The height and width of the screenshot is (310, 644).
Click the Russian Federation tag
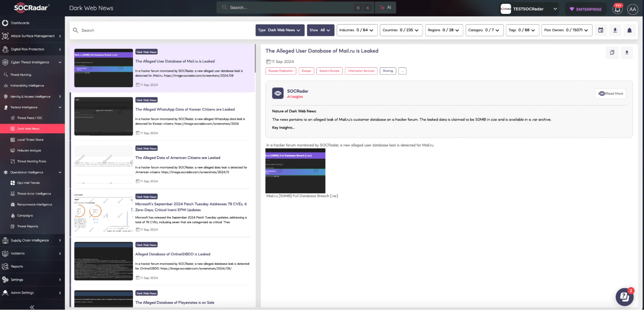coord(281,71)
